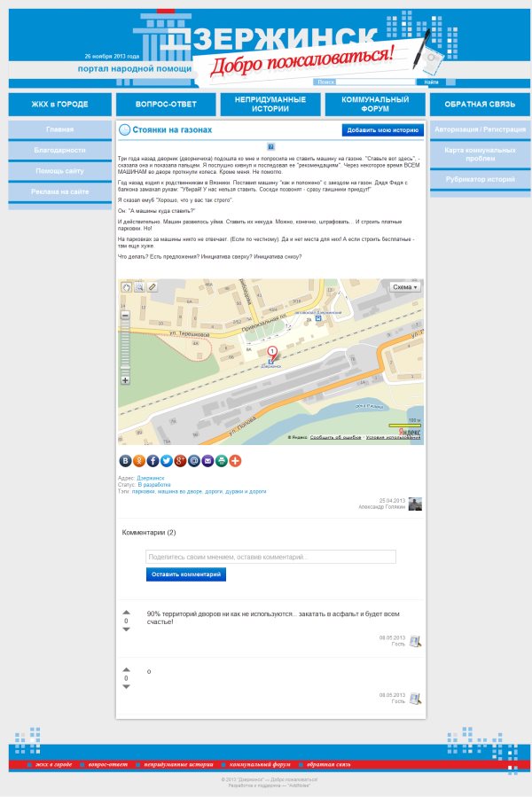Open the Обратная связь section

(x=480, y=105)
